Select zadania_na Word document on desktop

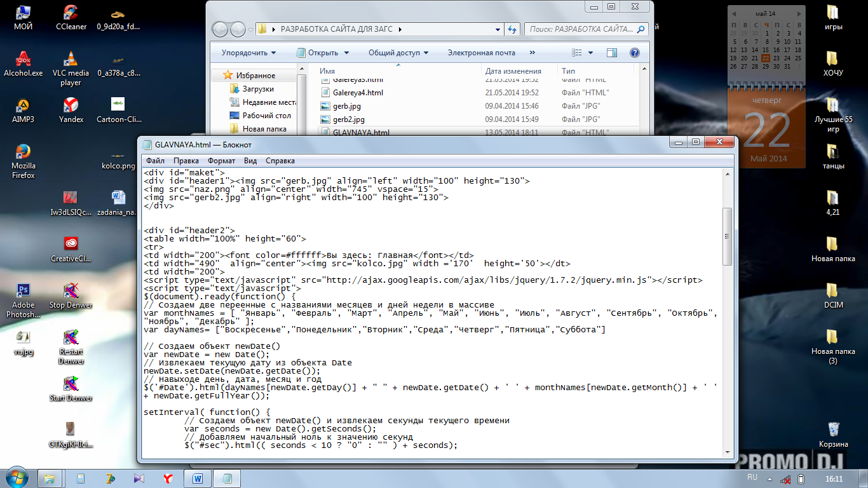coord(118,203)
